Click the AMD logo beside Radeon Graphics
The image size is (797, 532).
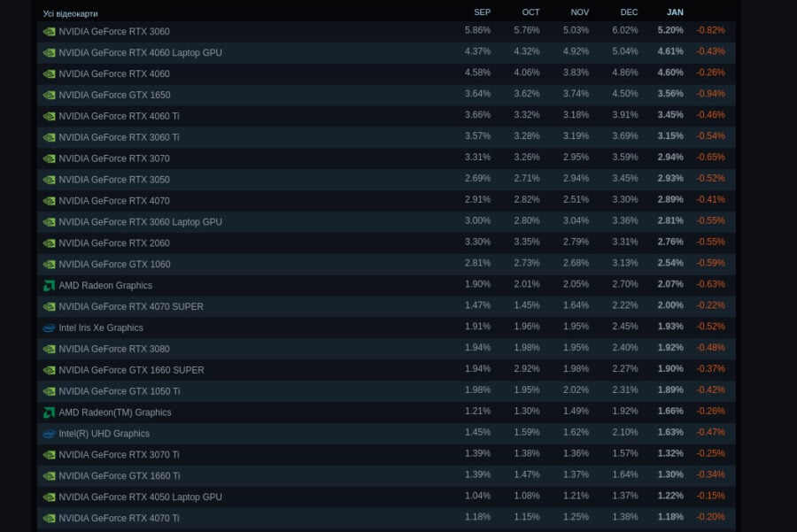50,286
